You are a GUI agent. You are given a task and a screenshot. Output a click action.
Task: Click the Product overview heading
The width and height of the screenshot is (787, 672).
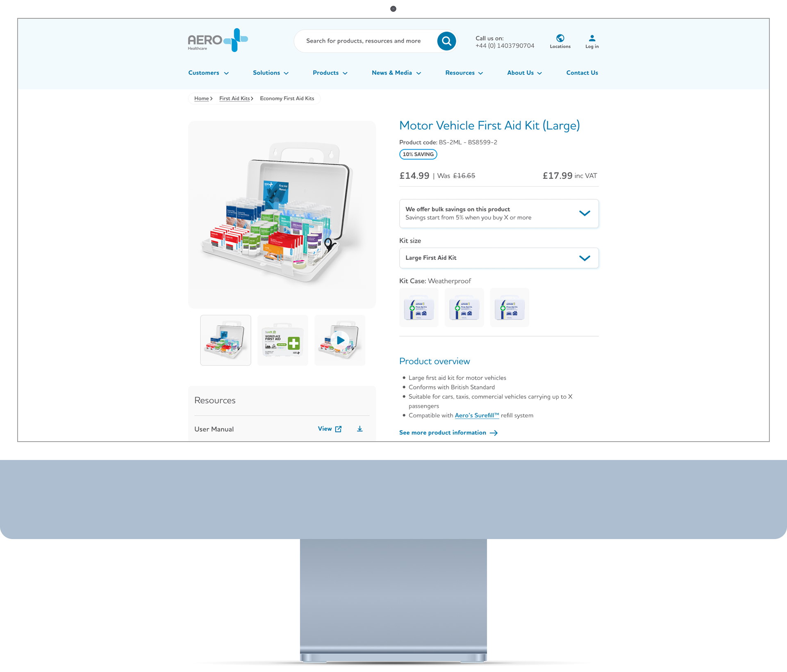click(434, 361)
